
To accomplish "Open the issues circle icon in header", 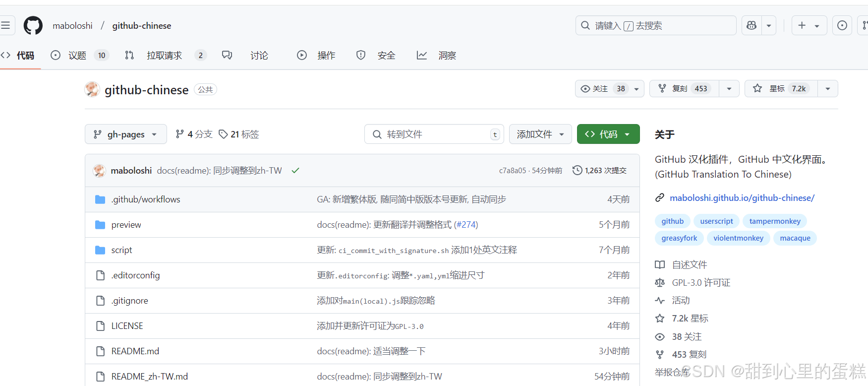I will (x=842, y=25).
